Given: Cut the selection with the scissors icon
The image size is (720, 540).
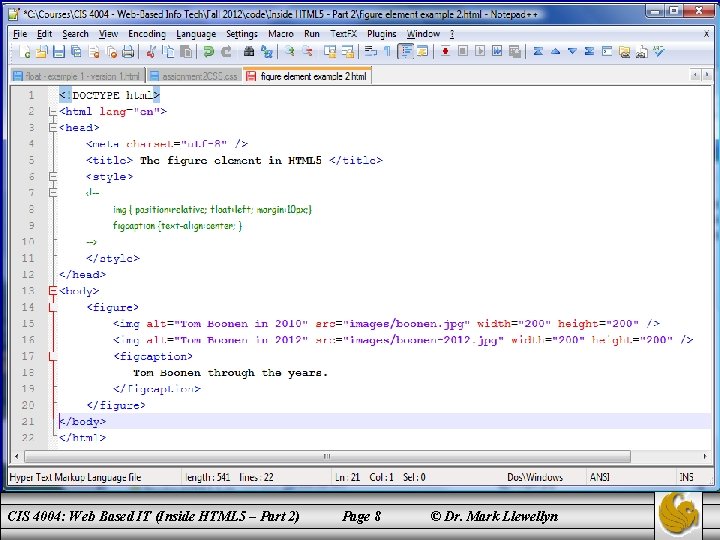Looking at the screenshot, I should (x=151, y=52).
